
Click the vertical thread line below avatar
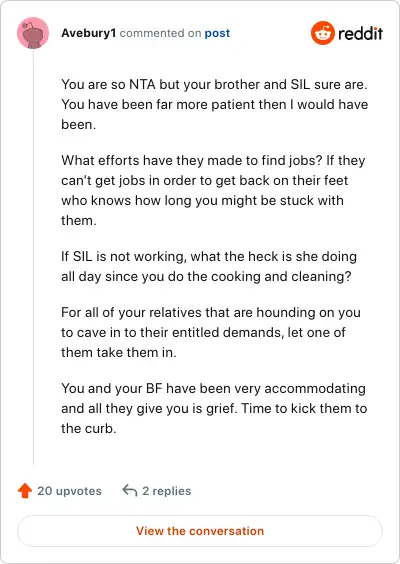click(33, 257)
